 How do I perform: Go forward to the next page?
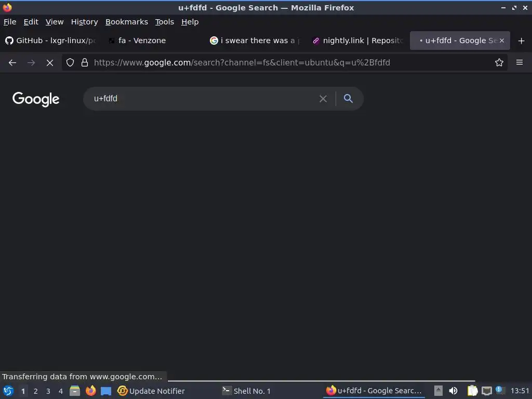31,62
